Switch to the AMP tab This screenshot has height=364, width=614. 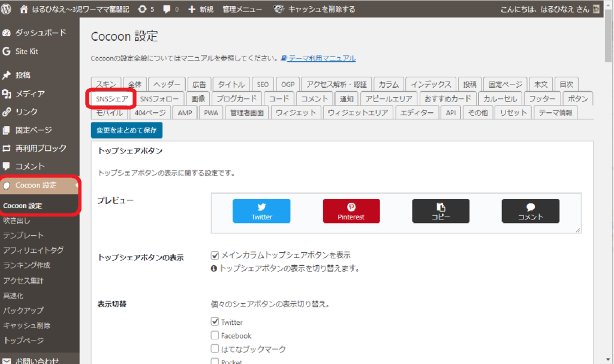point(185,113)
